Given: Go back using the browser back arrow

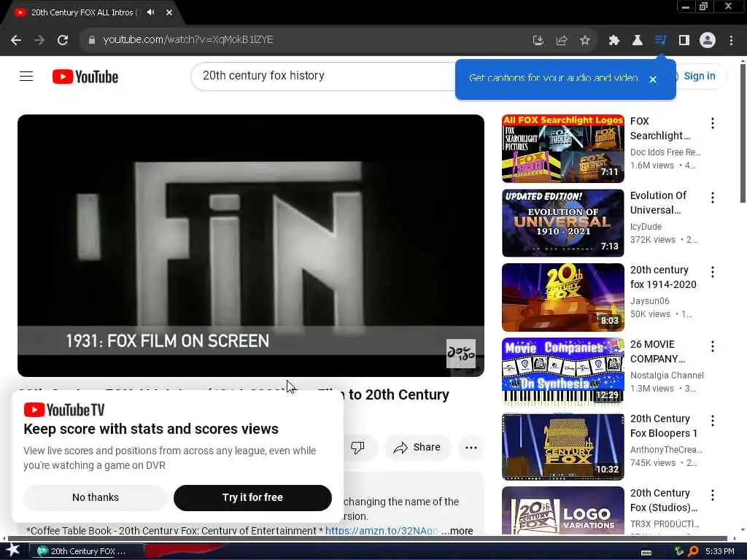Looking at the screenshot, I should (x=16, y=40).
